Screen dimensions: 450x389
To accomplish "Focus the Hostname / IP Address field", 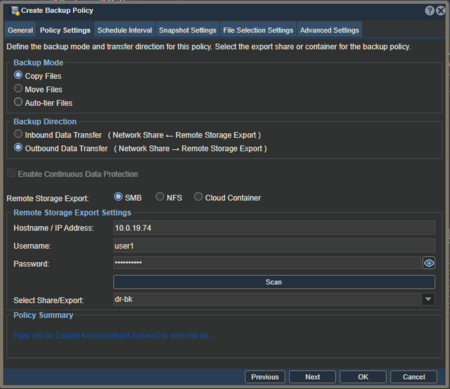I will (x=274, y=228).
